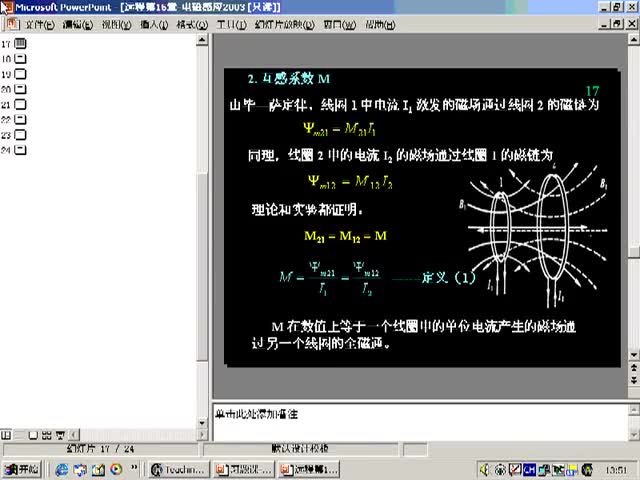Select slide 21 icon in outline

(20, 104)
